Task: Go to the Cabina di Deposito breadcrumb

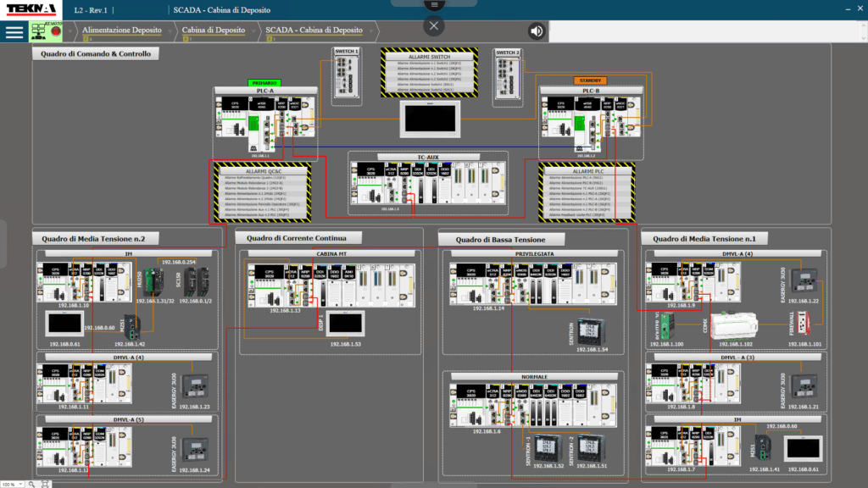Action: click(x=214, y=30)
